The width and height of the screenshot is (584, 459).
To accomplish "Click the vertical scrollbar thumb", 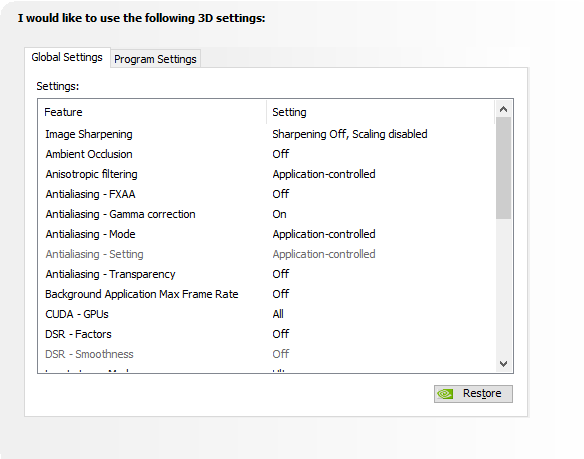I will [x=504, y=168].
